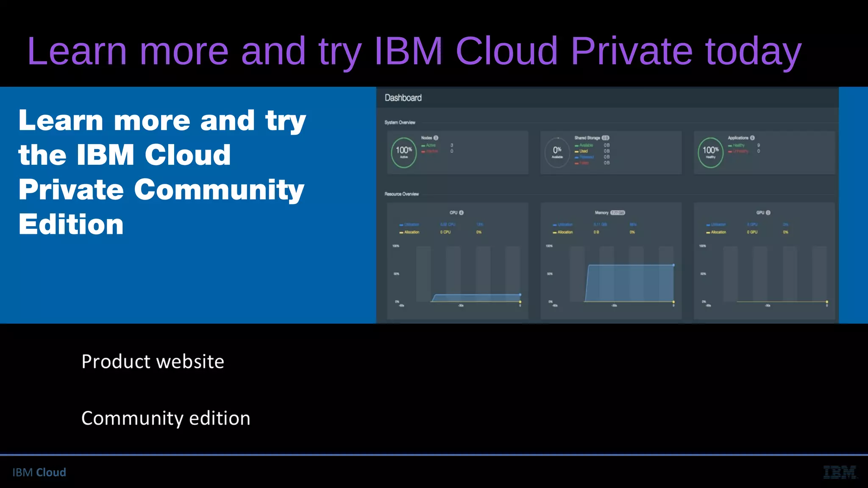
Task: Click the Memory 7.77 GB badge
Action: tap(618, 213)
